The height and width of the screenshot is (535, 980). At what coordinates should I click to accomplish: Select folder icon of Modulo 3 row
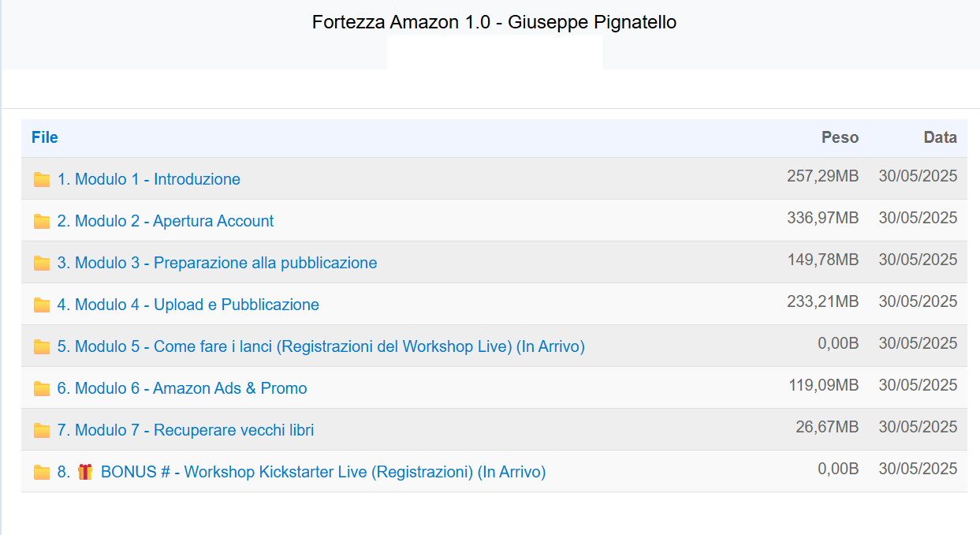tap(42, 263)
